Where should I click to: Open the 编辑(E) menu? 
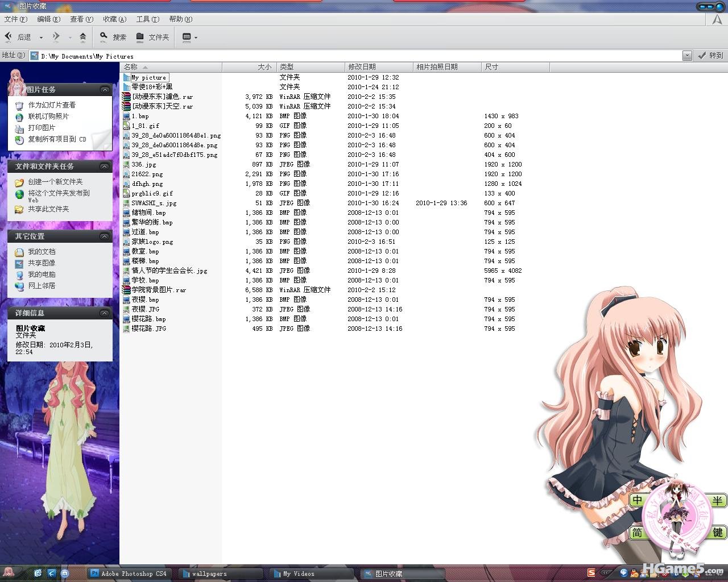[x=48, y=19]
